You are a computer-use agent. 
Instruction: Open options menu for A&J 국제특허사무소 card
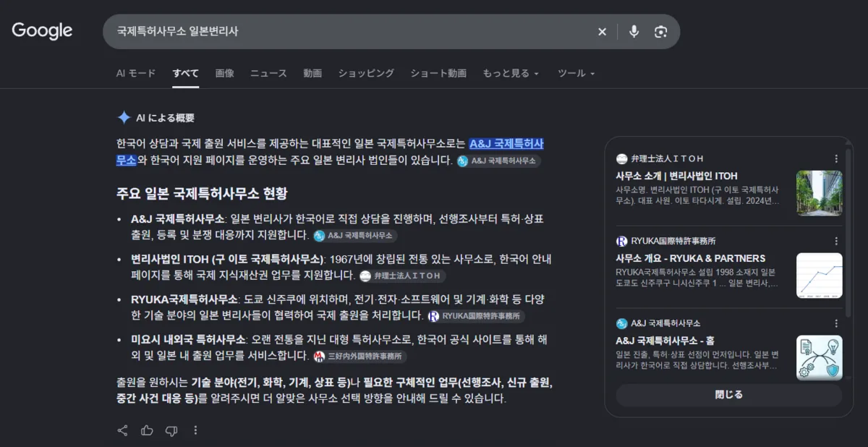tap(836, 323)
